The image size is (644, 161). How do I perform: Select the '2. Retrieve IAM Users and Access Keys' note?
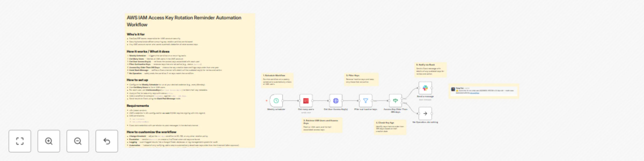point(322,125)
